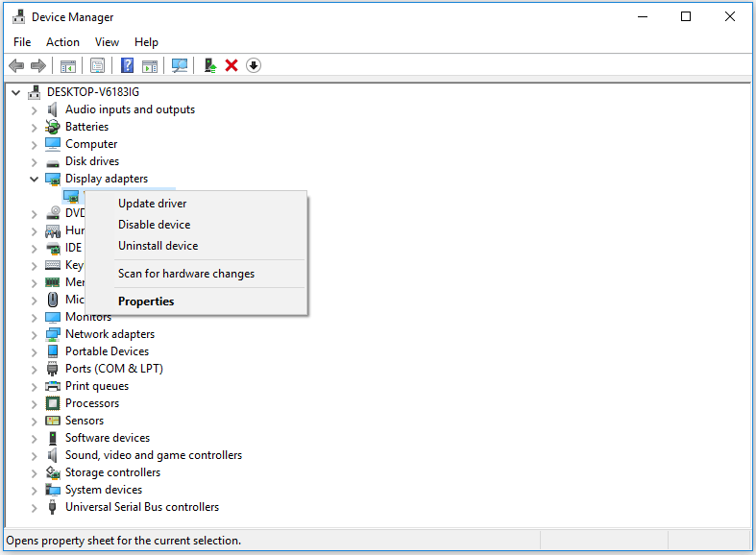Click the Back arrow toolbar icon

(16, 65)
